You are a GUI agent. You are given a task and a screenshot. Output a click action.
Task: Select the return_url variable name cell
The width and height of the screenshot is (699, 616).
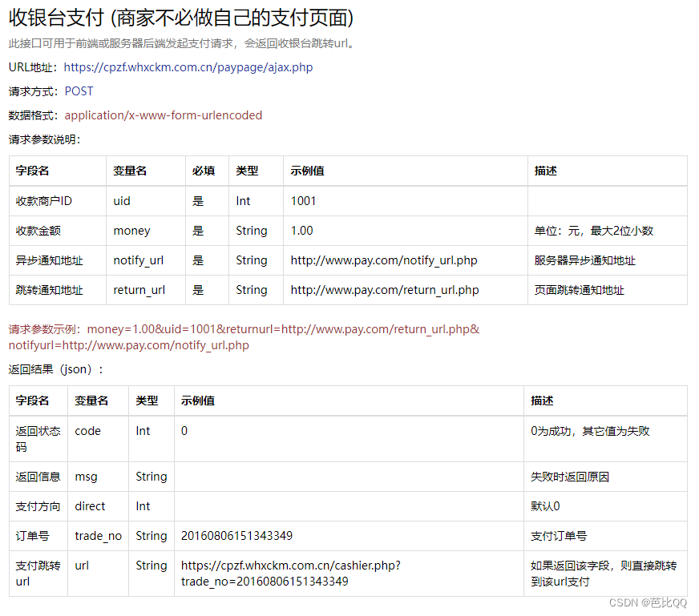pyautogui.click(x=146, y=290)
